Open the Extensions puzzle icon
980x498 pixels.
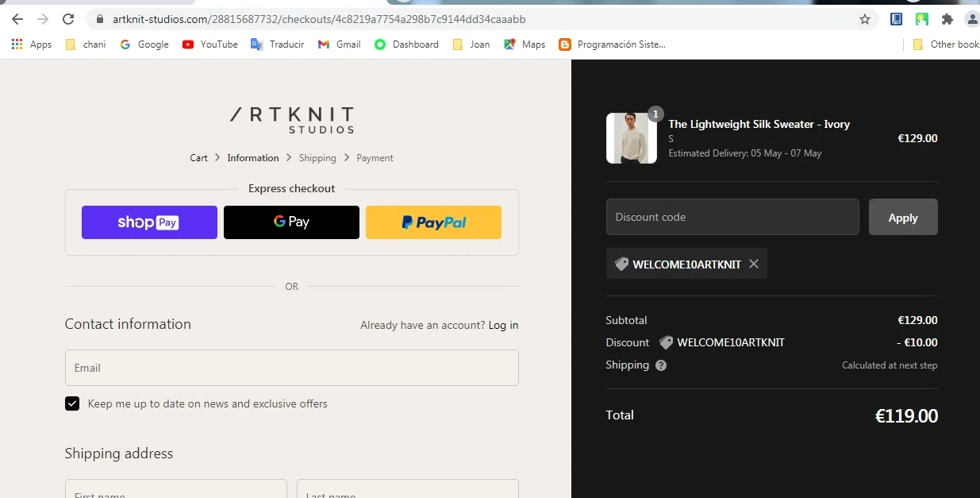(x=947, y=19)
